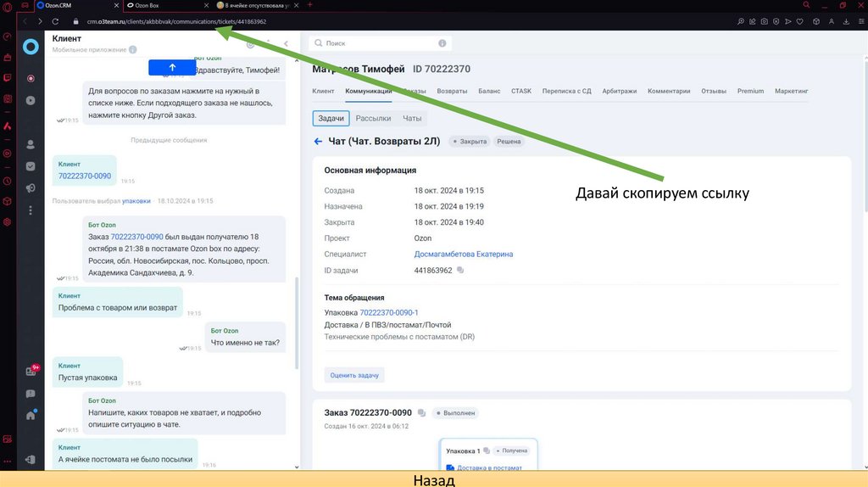This screenshot has width=868, height=487.
Task: Open the CTASK tab
Action: (521, 91)
